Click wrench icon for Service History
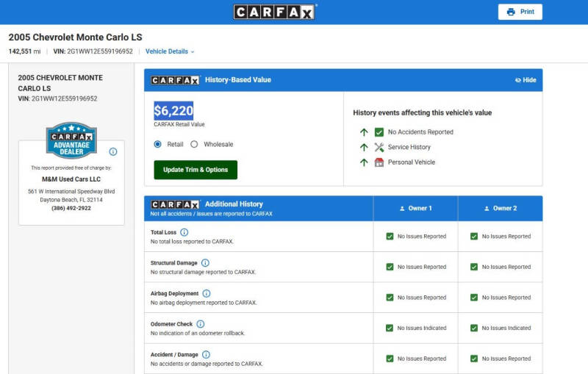This screenshot has height=374, width=588. (379, 147)
